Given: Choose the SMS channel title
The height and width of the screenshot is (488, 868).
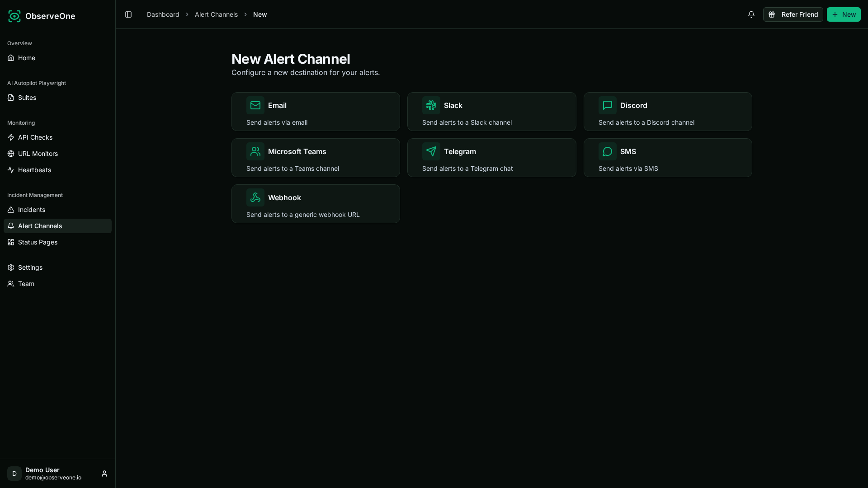Looking at the screenshot, I should 628,151.
